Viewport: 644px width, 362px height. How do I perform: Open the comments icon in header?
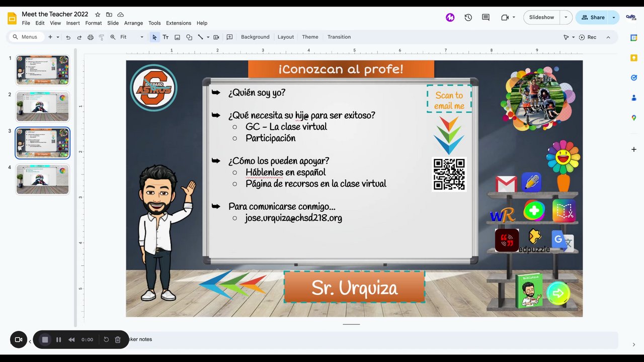click(x=486, y=17)
